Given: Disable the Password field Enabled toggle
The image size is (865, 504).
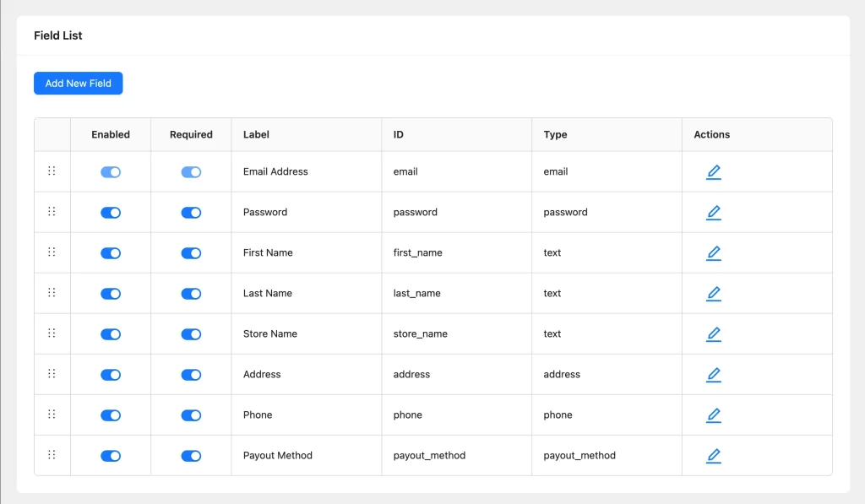Looking at the screenshot, I should (x=111, y=213).
